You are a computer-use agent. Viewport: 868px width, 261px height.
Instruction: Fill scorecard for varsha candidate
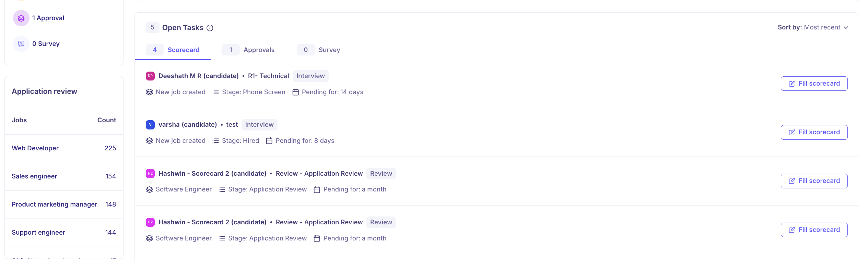pos(814,132)
